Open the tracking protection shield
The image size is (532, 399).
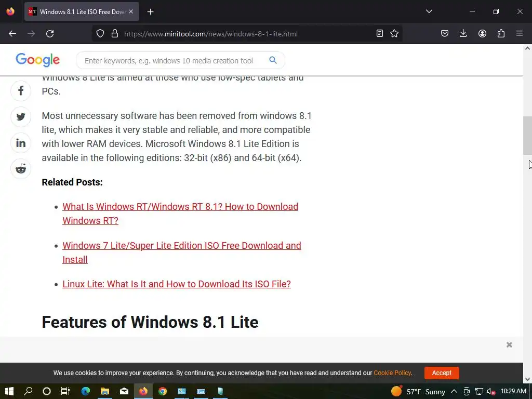[100, 34]
